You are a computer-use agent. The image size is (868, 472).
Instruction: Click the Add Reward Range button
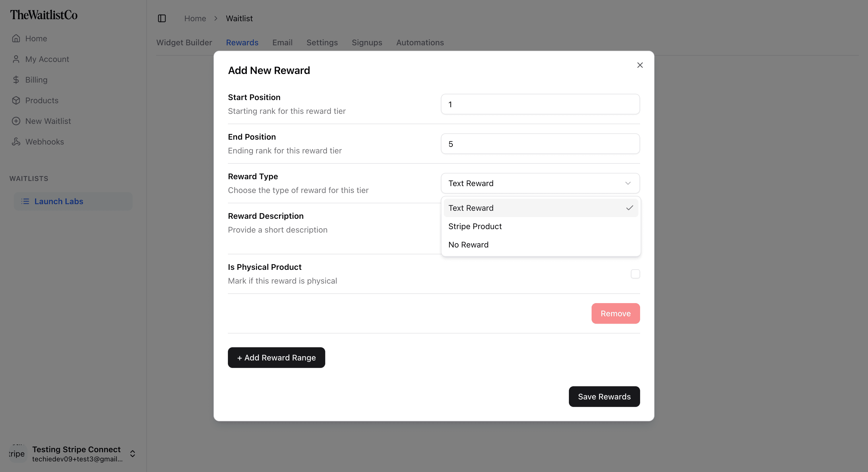click(x=276, y=358)
